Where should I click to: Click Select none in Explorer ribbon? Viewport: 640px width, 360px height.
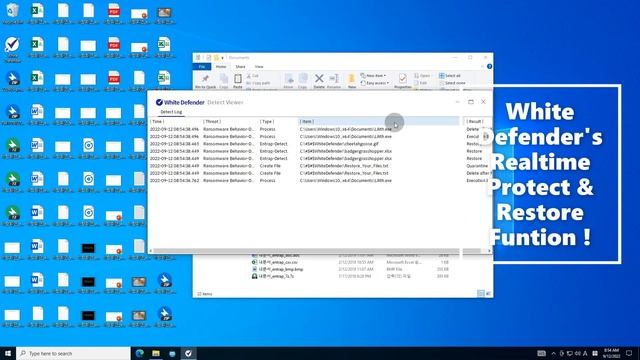(452, 83)
